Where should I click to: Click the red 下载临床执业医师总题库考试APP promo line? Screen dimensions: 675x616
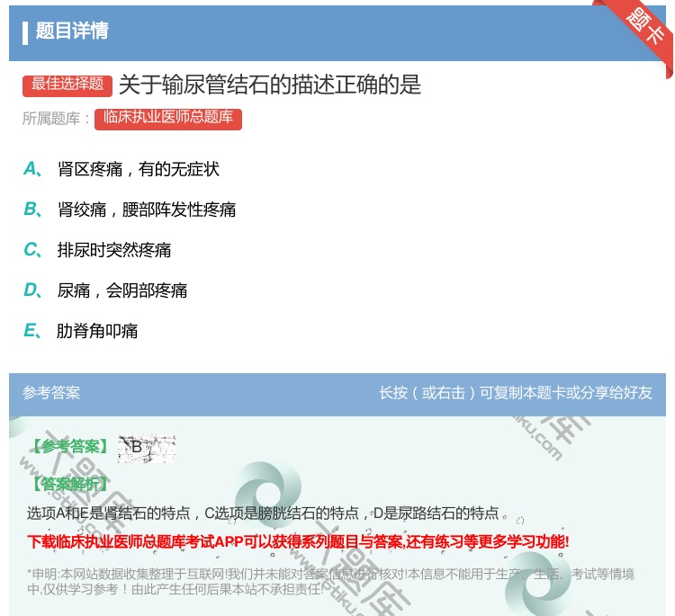pyautogui.click(x=298, y=541)
